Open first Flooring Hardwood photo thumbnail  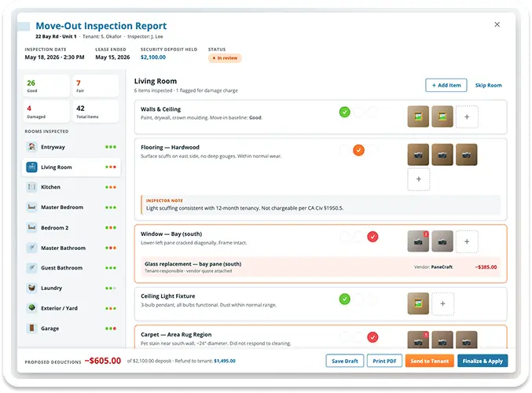click(x=418, y=154)
